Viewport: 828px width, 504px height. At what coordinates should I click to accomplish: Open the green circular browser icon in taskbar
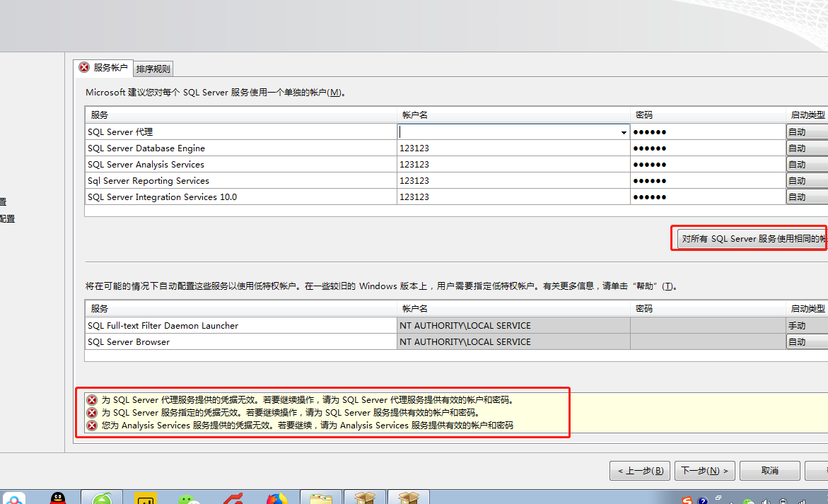pos(102,498)
